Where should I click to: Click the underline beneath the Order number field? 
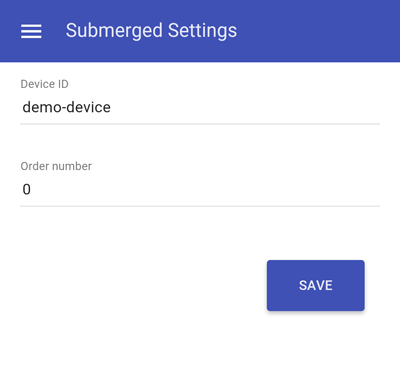pos(200,206)
